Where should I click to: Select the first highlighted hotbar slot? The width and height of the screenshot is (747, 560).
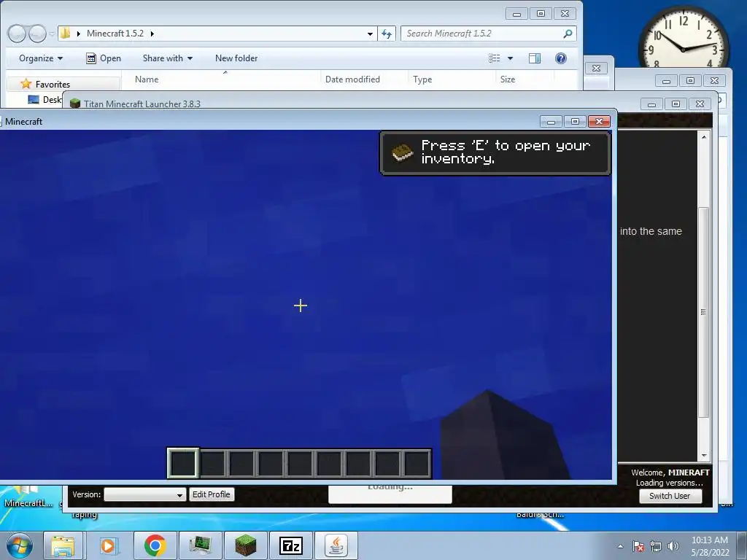[183, 463]
